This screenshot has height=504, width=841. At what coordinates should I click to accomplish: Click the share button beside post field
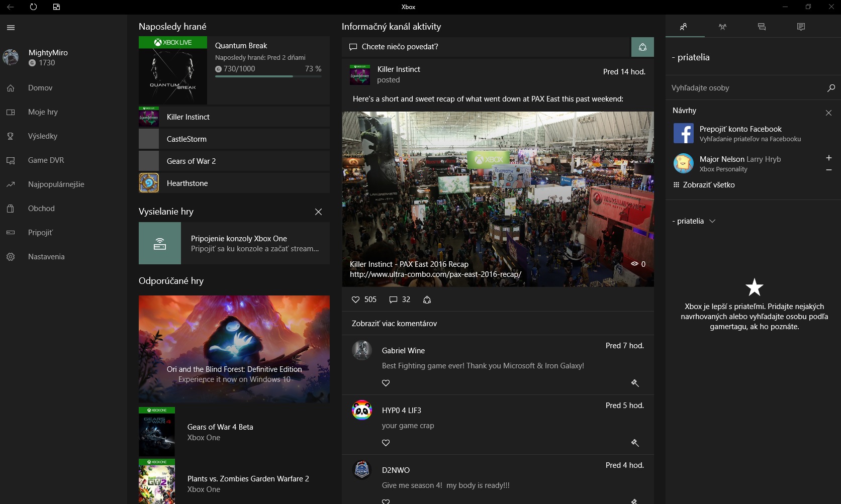[x=642, y=47]
